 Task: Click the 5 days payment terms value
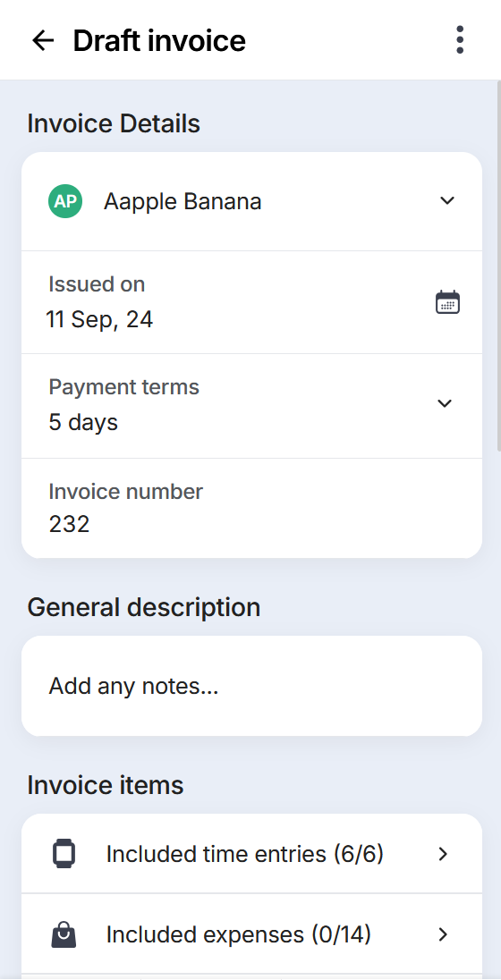pos(83,423)
